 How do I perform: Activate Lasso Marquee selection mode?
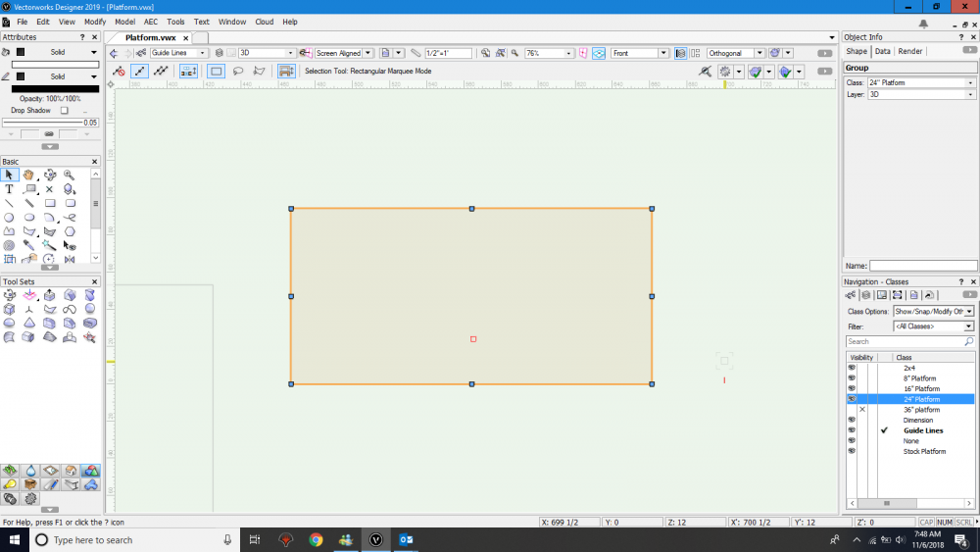pyautogui.click(x=238, y=71)
